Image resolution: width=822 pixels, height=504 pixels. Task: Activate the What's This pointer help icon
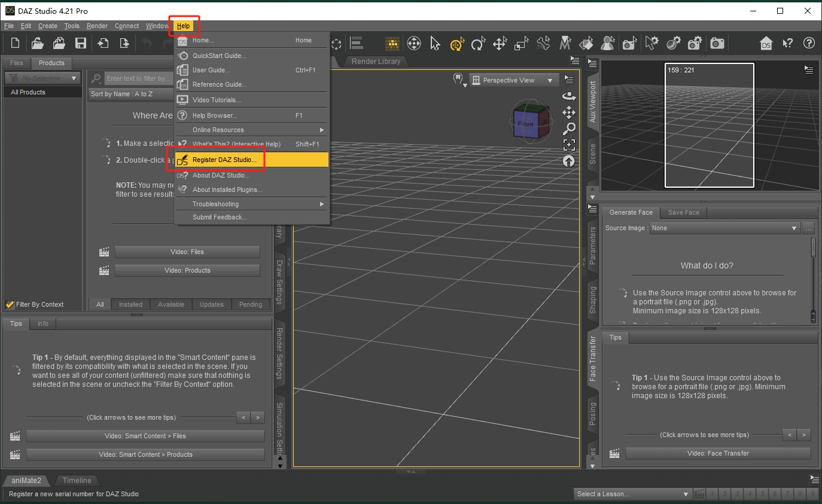point(788,43)
